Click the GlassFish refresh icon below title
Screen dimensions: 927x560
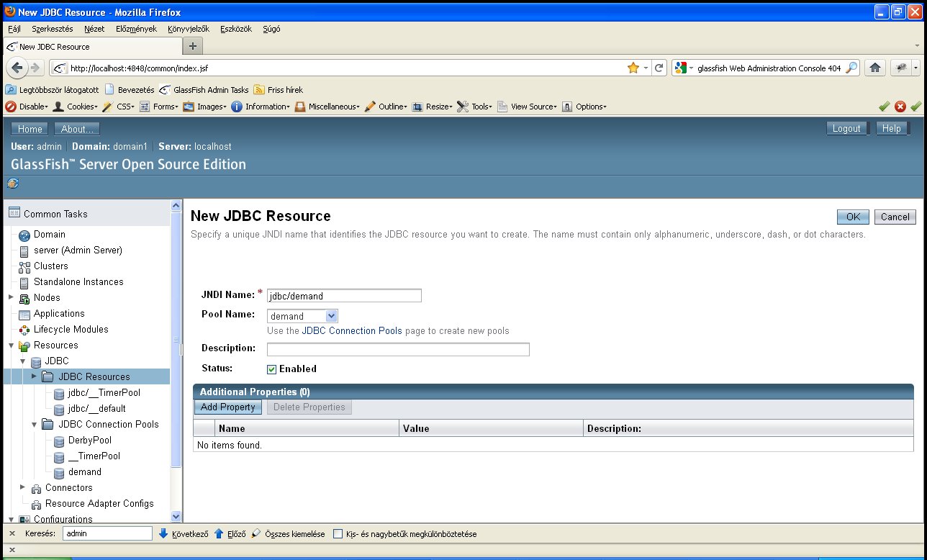(x=13, y=183)
